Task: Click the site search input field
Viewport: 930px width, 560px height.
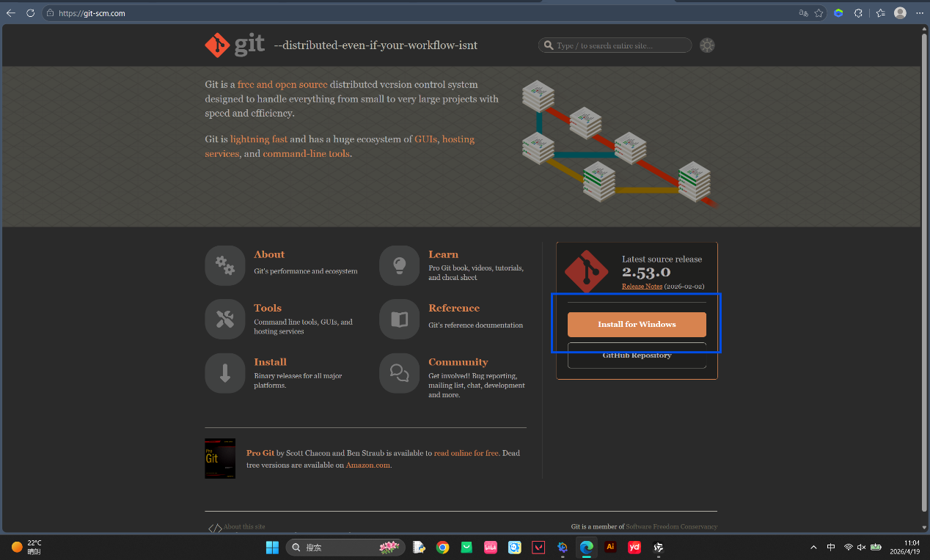Action: pos(615,45)
